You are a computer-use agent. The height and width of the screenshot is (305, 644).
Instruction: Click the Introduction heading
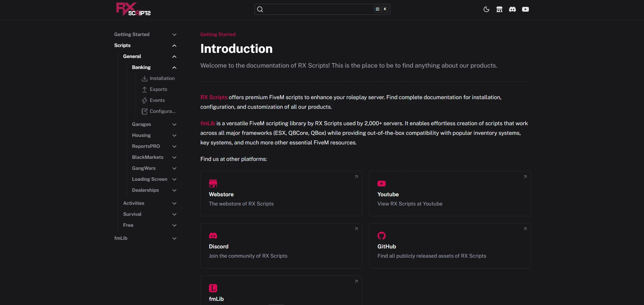coord(236,49)
